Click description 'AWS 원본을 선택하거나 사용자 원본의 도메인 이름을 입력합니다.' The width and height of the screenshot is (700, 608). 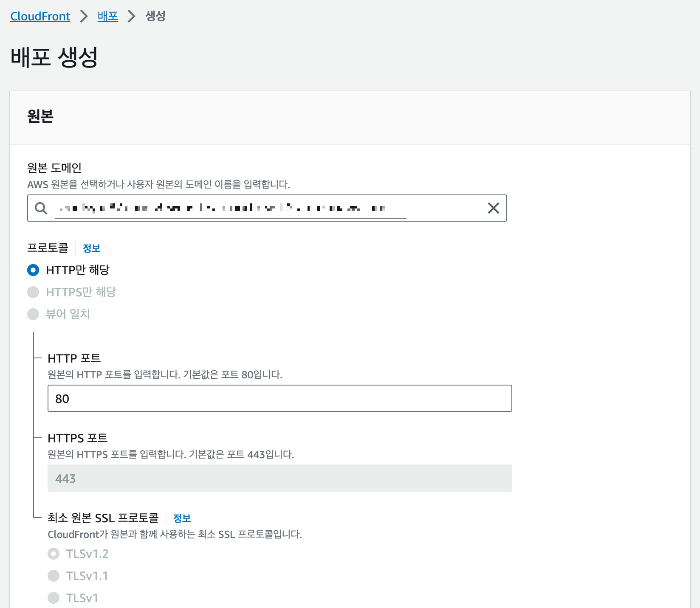[x=159, y=184]
